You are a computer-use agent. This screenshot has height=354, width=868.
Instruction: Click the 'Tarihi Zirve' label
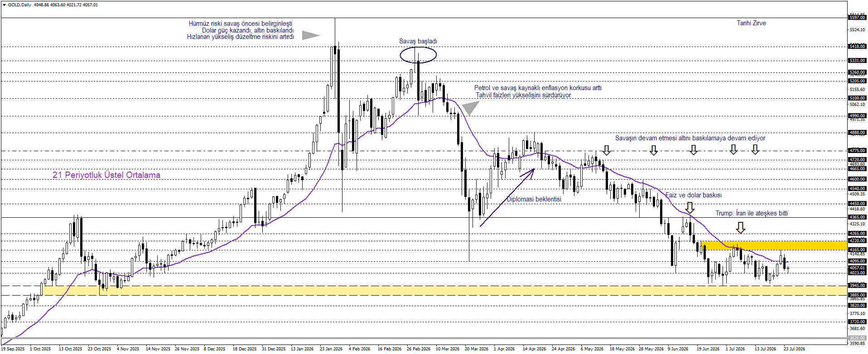click(751, 23)
